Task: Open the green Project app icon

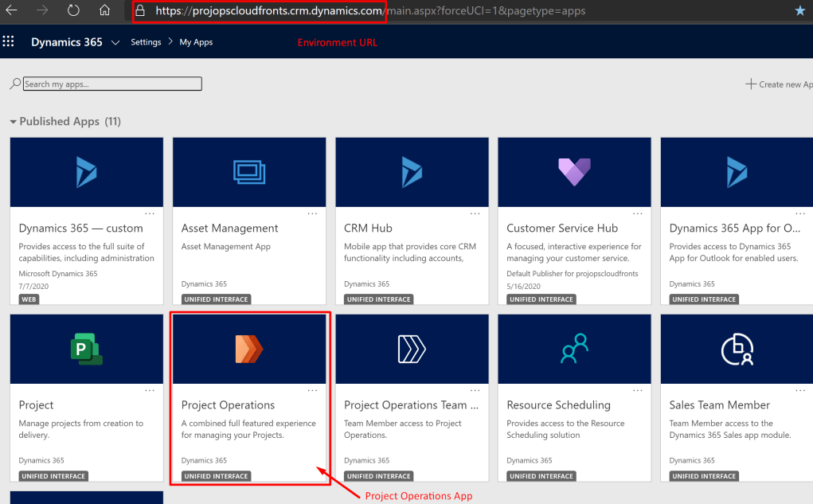Action: [86, 348]
